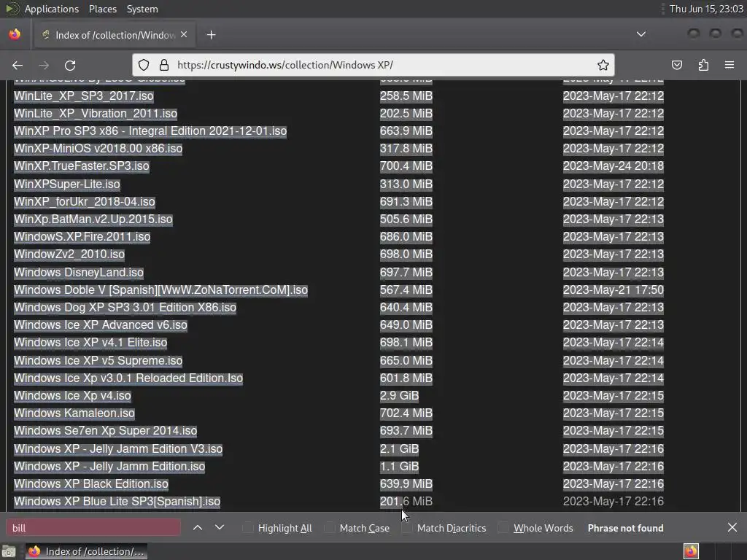Download Windows DisneyLand.iso
This screenshot has height=560, width=747.
[x=79, y=273]
